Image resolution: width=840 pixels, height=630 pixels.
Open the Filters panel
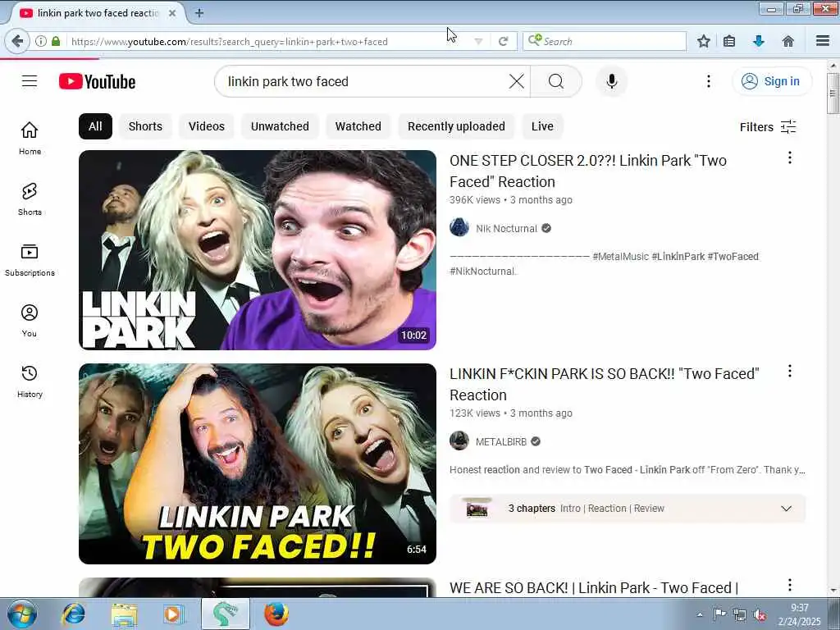click(x=768, y=127)
